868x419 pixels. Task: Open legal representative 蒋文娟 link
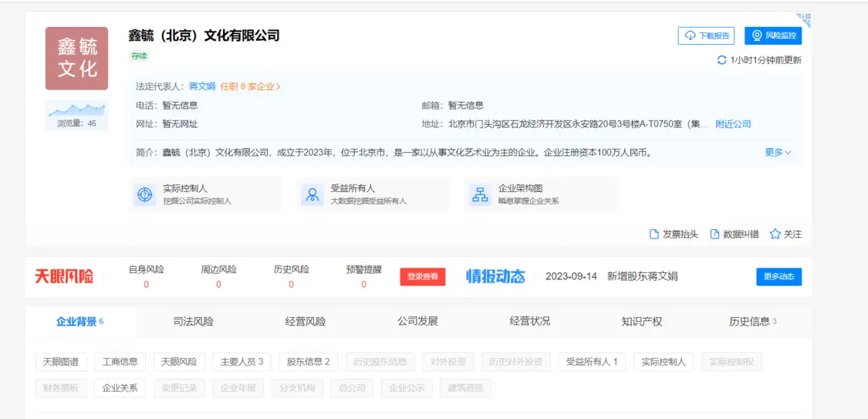coord(202,86)
